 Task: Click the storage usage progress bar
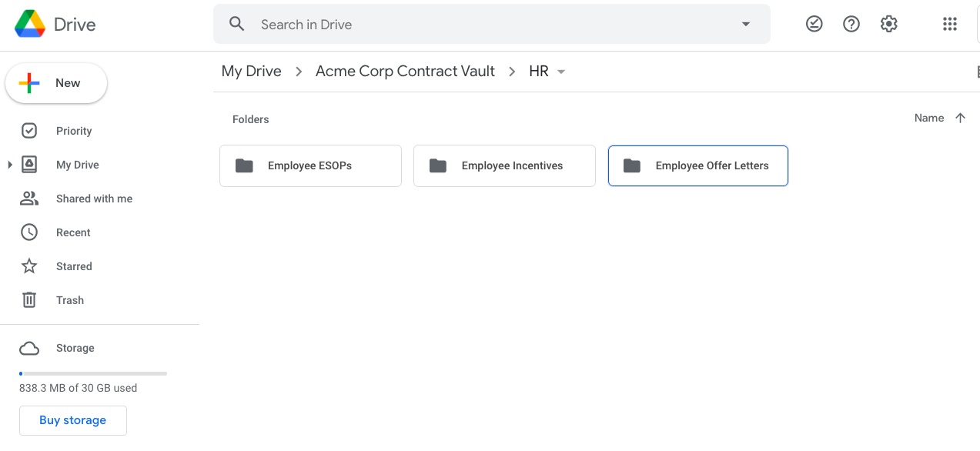(93, 373)
